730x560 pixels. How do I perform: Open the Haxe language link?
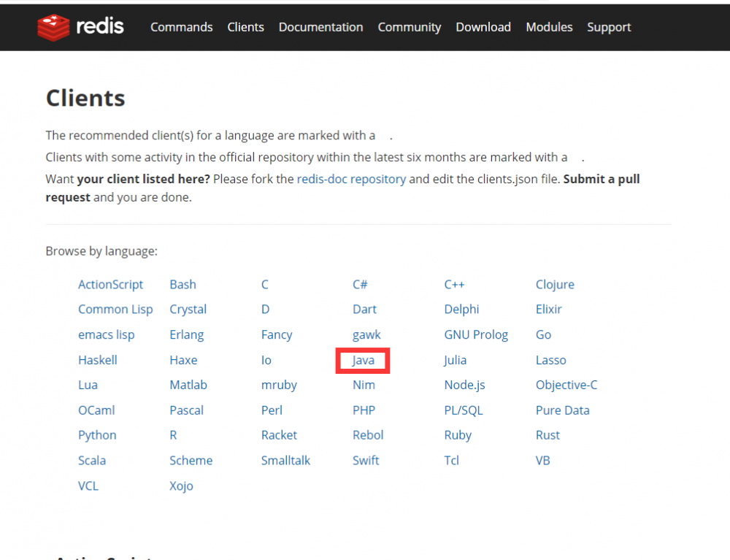[x=183, y=360]
